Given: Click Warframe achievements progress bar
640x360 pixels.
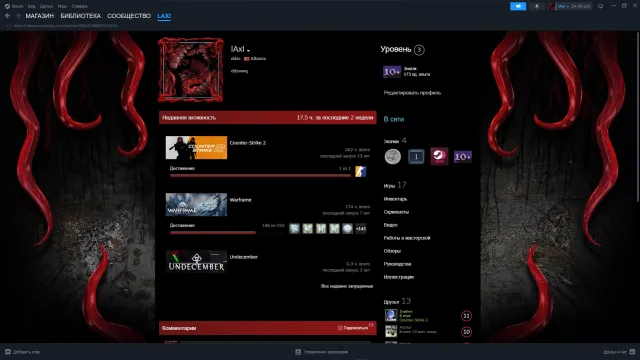Looking at the screenshot, I should coord(227,233).
